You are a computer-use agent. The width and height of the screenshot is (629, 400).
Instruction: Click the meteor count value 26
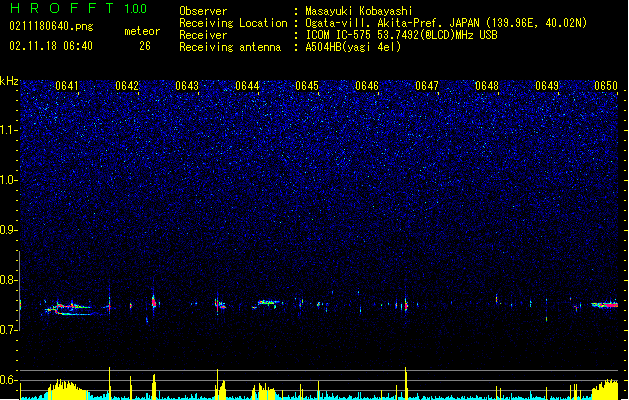click(x=145, y=46)
